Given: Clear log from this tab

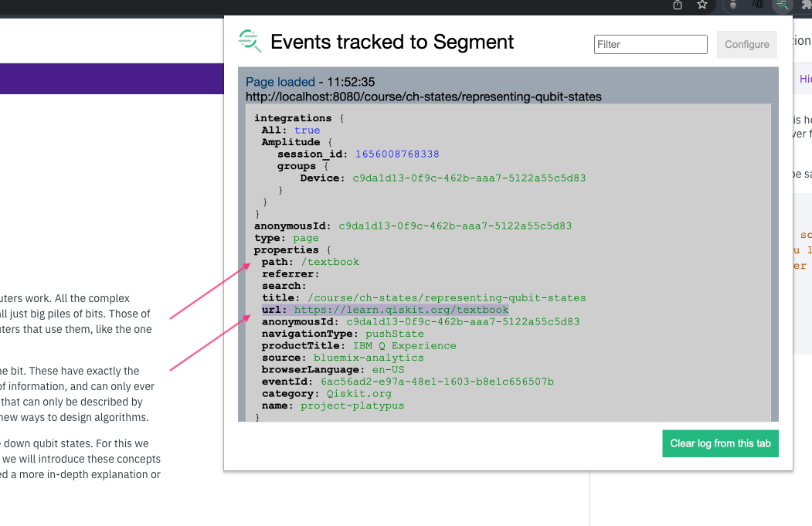Looking at the screenshot, I should coord(720,443).
